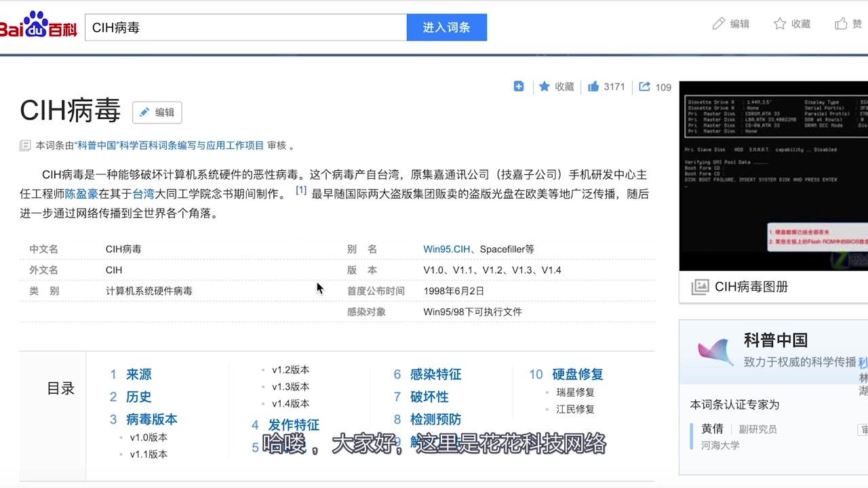Click the 编辑 button next to title
The image size is (868, 488).
[x=157, y=113]
